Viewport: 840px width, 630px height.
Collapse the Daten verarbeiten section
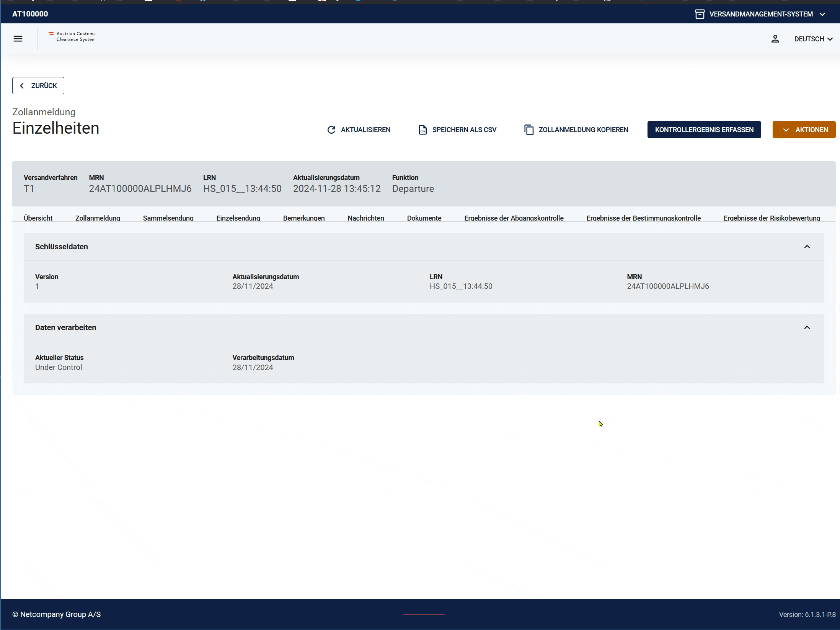(807, 327)
